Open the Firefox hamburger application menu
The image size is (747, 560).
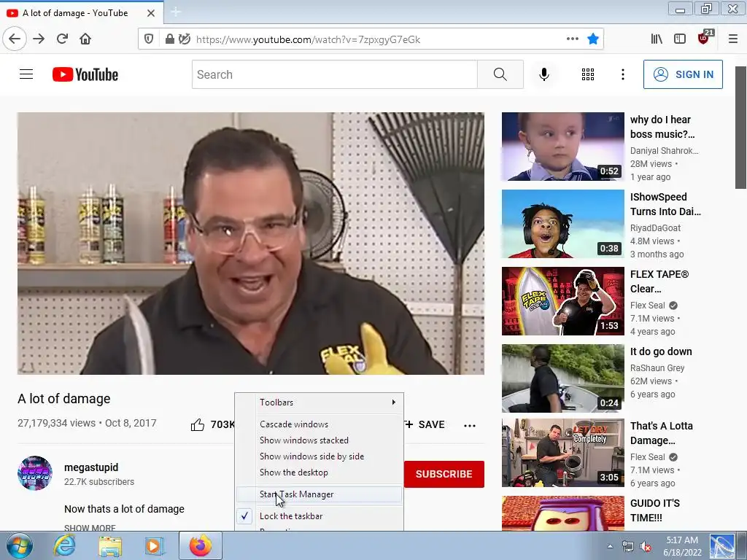(x=732, y=39)
